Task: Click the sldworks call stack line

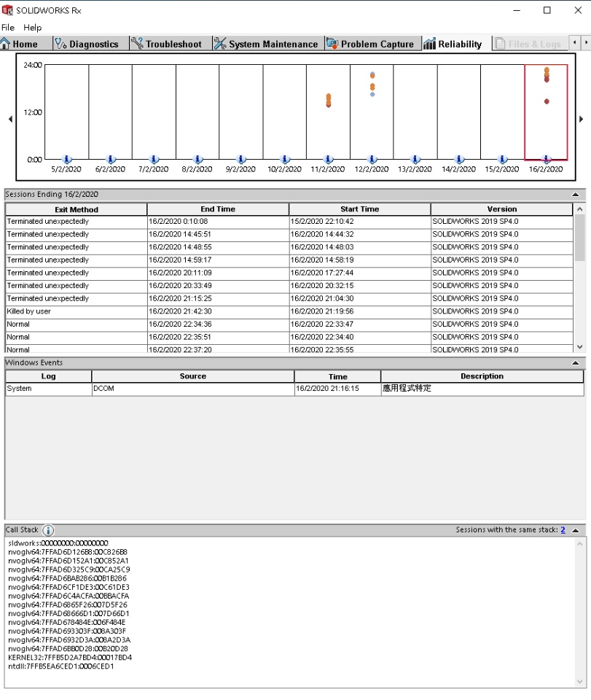Action: pyautogui.click(x=58, y=543)
